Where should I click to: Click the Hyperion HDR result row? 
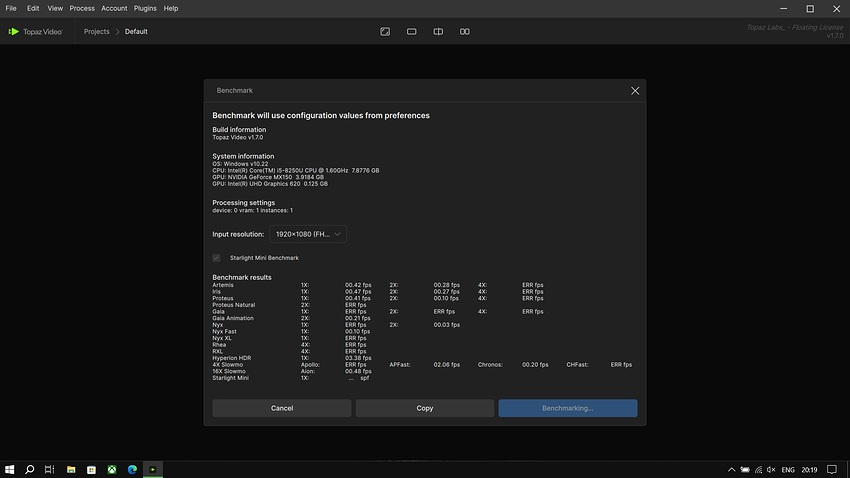pyautogui.click(x=292, y=358)
